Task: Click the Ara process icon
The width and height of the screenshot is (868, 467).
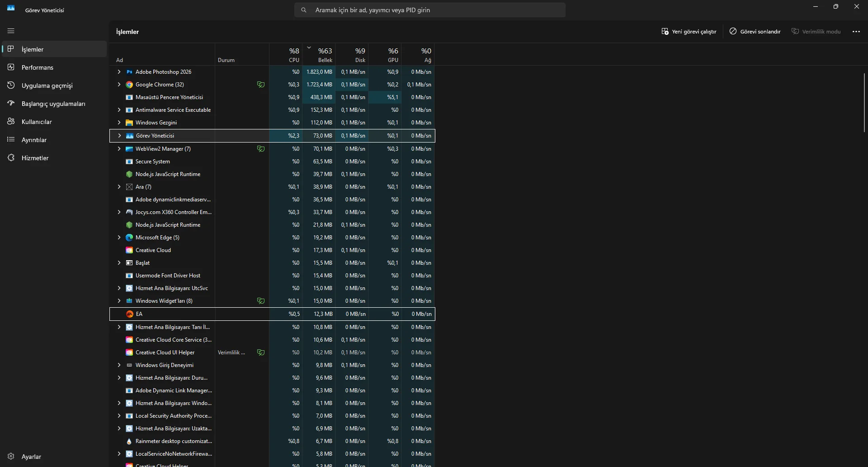Action: point(129,187)
